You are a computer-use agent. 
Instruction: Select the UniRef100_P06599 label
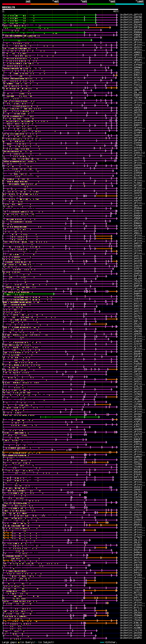[131, 364]
